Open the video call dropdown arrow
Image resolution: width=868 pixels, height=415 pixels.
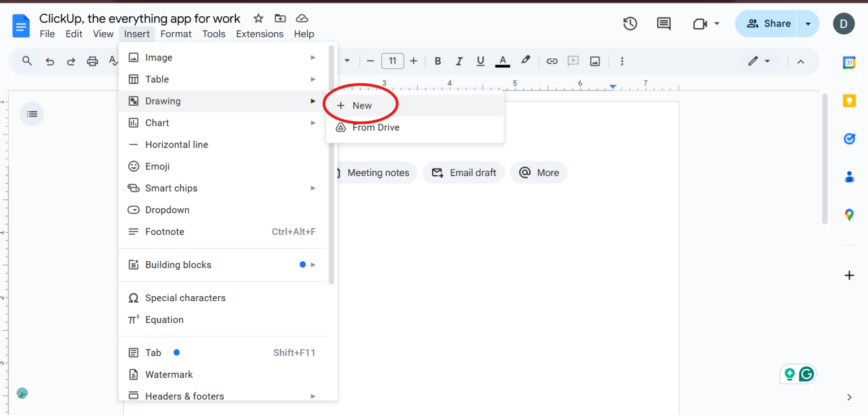(x=717, y=24)
